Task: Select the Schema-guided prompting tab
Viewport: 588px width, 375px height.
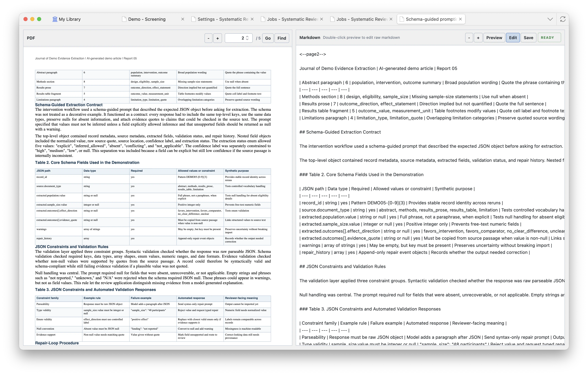Action: pyautogui.click(x=431, y=19)
